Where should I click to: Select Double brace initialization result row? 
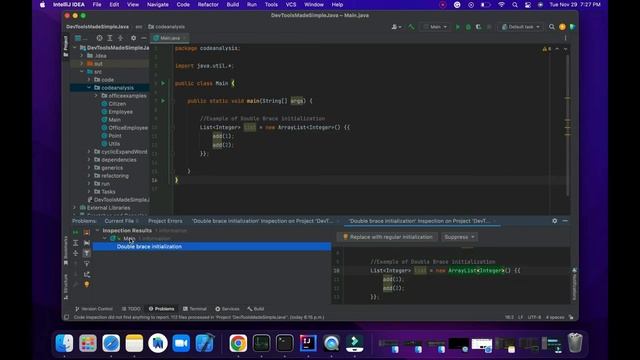coord(212,247)
